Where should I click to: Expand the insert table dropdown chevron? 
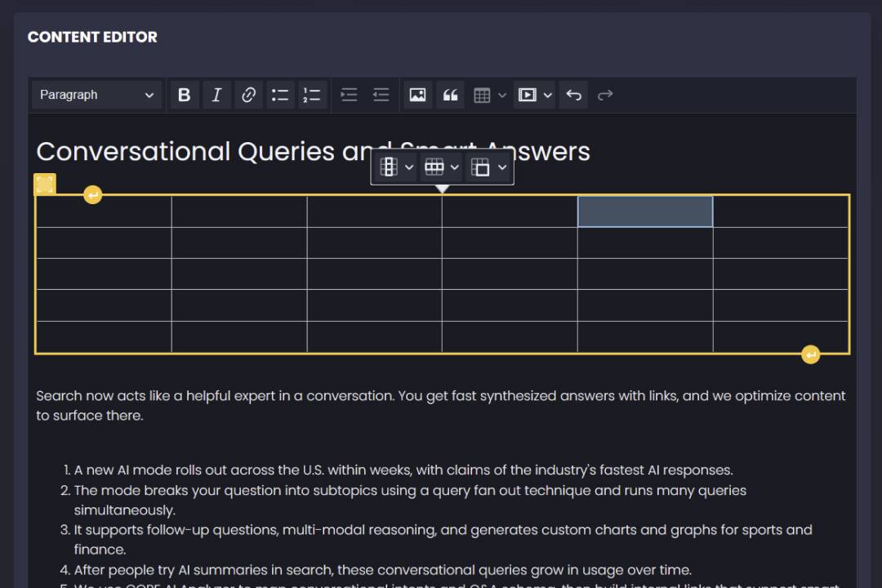click(x=501, y=95)
